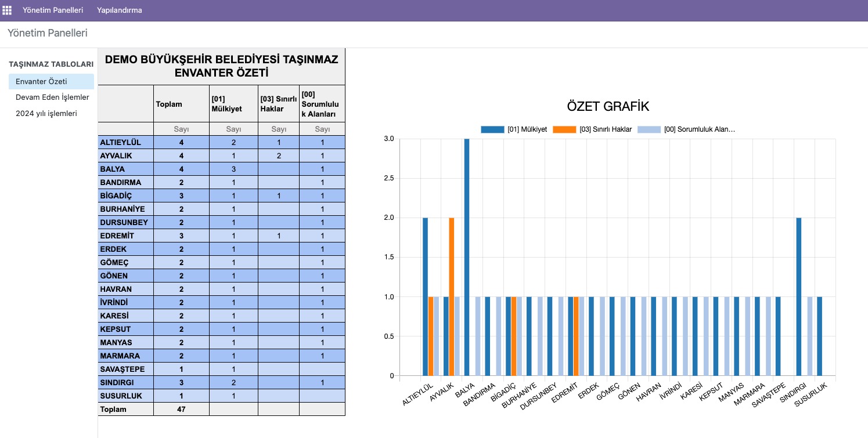Click the grand total cell showing 47
The width and height of the screenshot is (868, 438).
pos(181,409)
